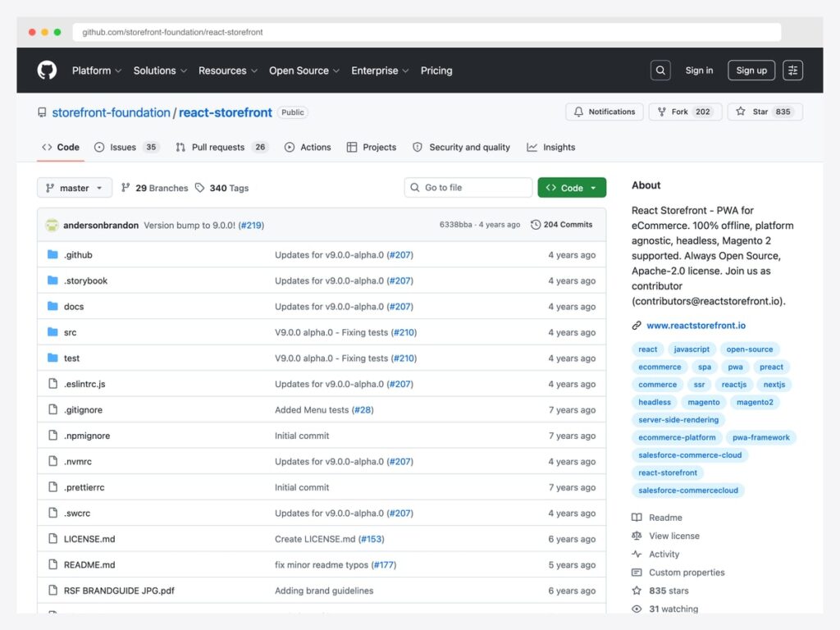Viewport: 840px width, 630px height.
Task: Click the Sign up button
Action: (x=751, y=71)
